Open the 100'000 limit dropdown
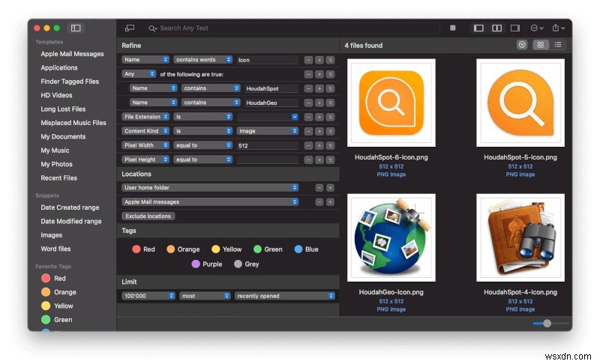 148,296
